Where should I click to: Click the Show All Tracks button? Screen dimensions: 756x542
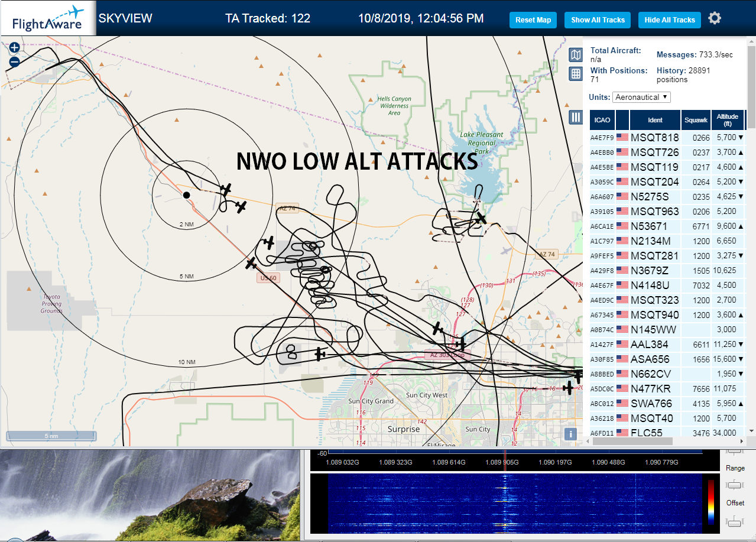pos(598,20)
